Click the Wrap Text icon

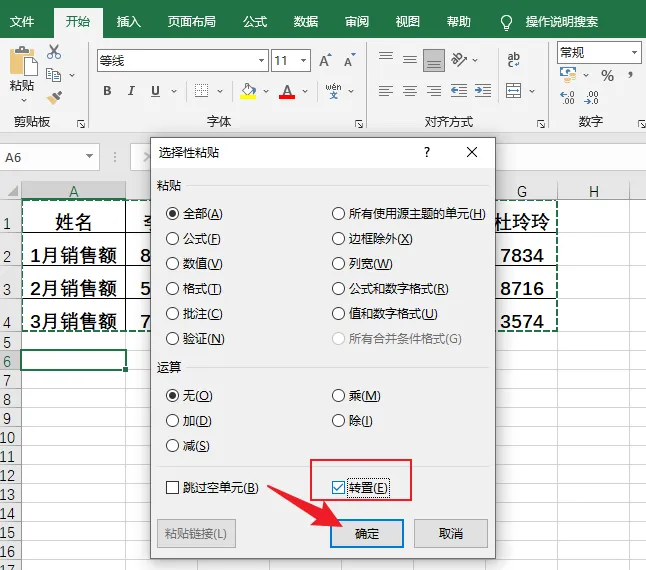pyautogui.click(x=513, y=60)
